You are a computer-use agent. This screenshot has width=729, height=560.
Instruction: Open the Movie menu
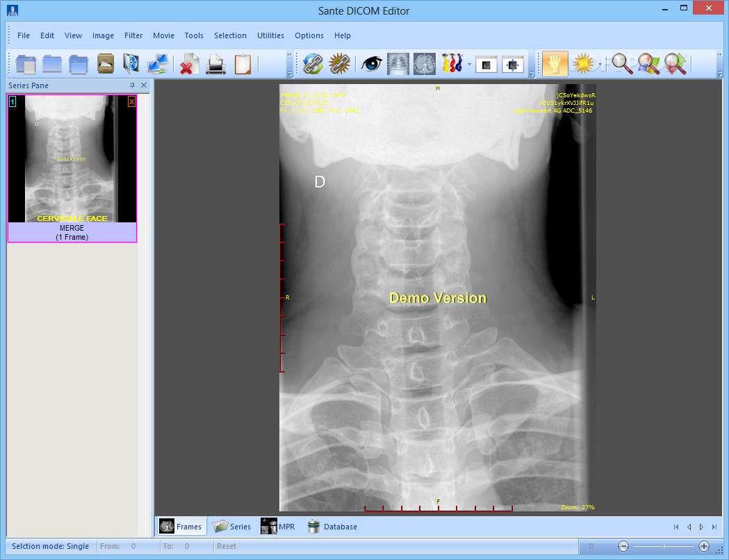pyautogui.click(x=163, y=35)
